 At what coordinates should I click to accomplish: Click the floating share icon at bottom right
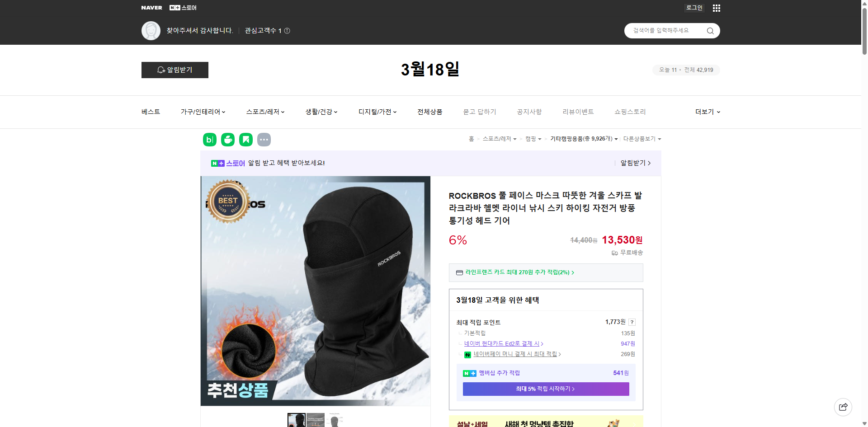pyautogui.click(x=844, y=407)
